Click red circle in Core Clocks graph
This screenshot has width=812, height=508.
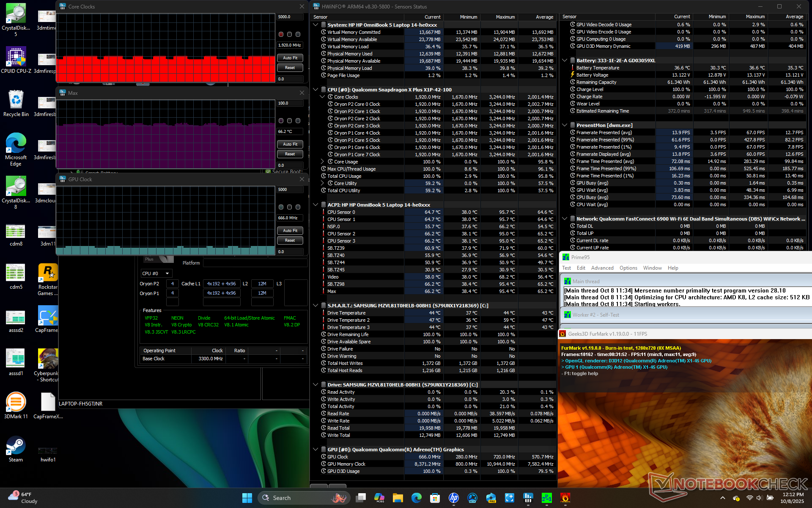[281, 34]
